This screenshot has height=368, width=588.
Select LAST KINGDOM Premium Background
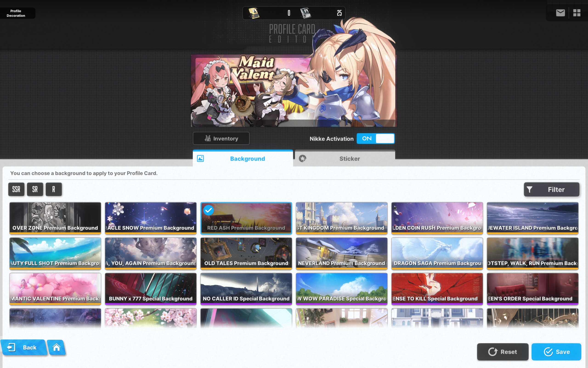point(342,218)
